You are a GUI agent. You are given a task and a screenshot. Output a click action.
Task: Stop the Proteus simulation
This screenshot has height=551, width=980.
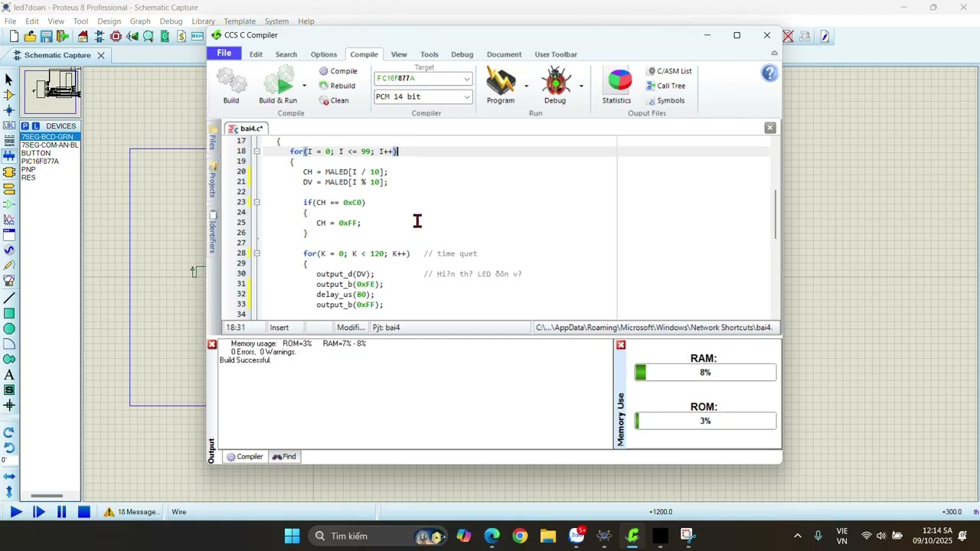click(84, 512)
